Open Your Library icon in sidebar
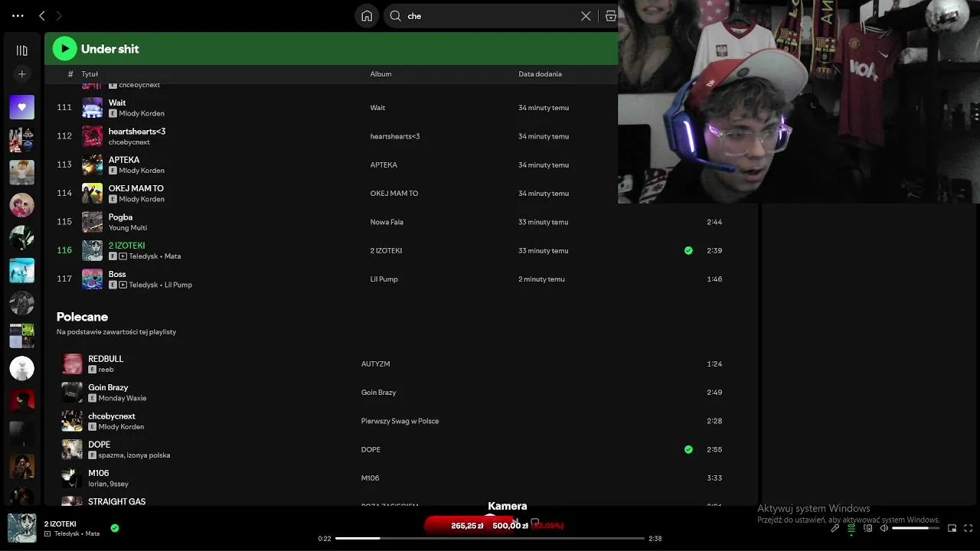 click(21, 51)
